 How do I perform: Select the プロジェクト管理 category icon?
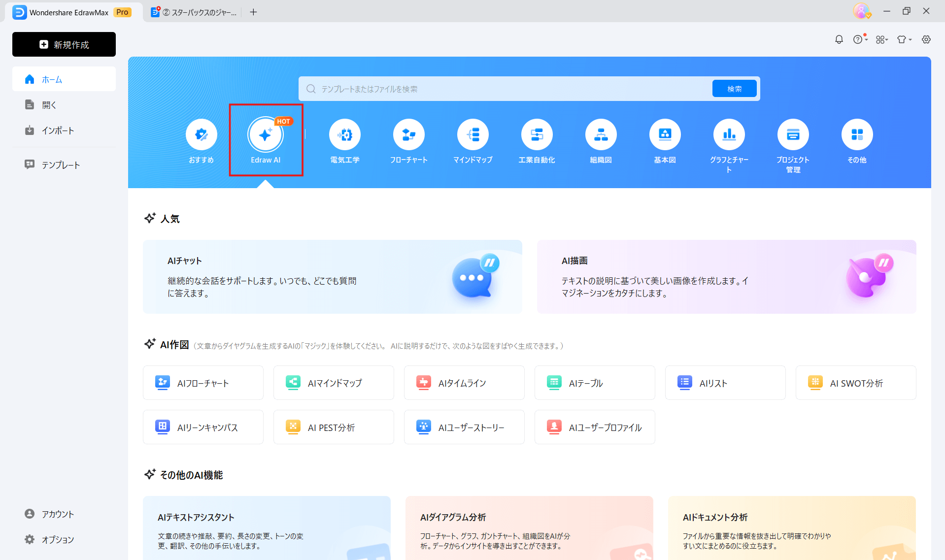(793, 134)
